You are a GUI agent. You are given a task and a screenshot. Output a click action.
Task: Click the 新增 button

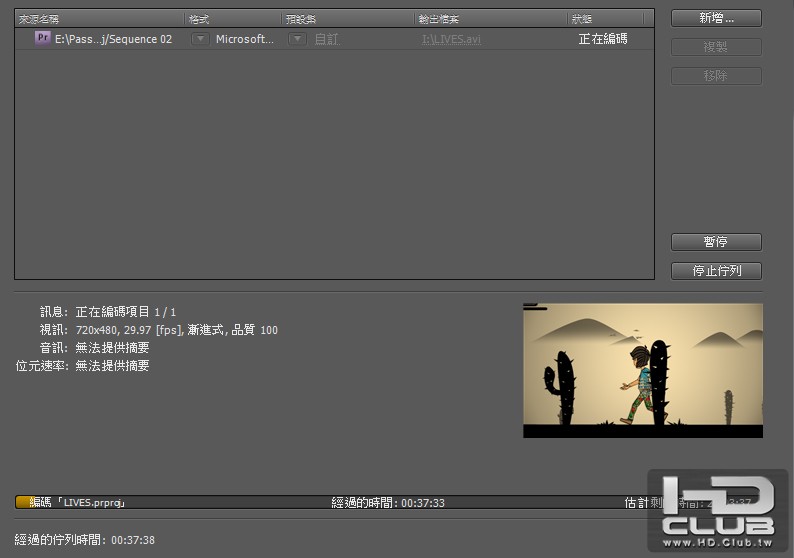tap(716, 18)
